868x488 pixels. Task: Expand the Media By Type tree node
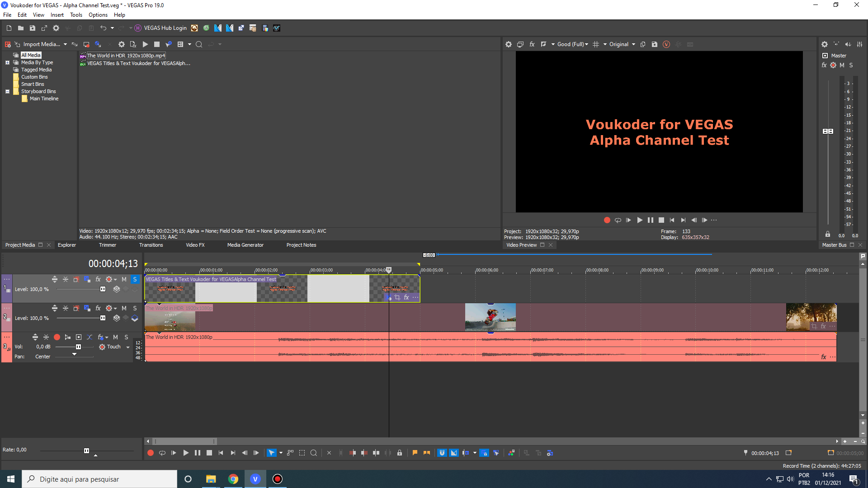[x=7, y=62]
